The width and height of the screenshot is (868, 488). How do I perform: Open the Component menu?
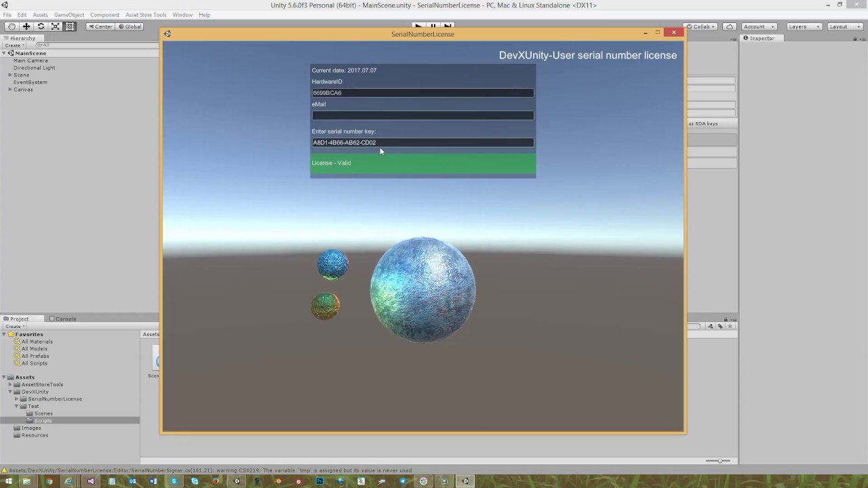point(104,15)
